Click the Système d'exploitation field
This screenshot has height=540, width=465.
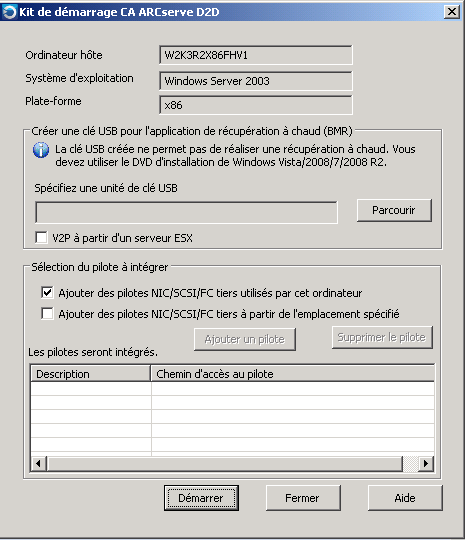point(256,81)
